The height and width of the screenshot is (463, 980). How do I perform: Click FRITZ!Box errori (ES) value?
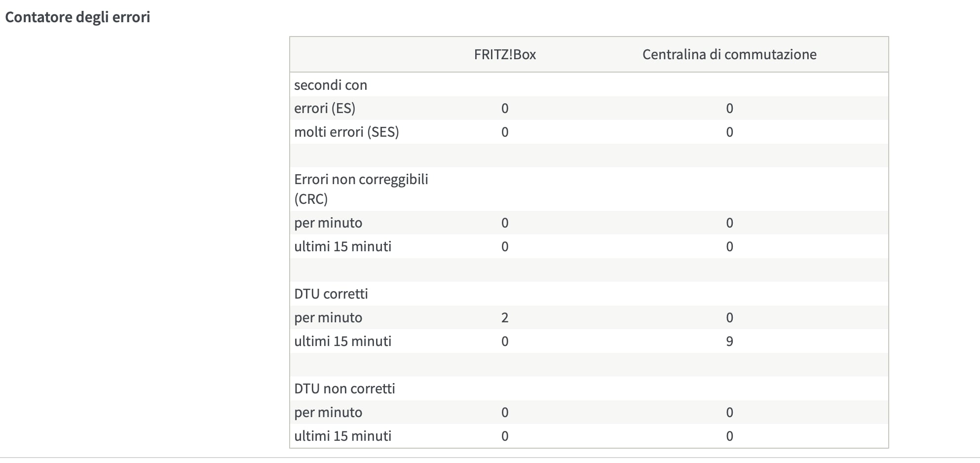(x=504, y=108)
